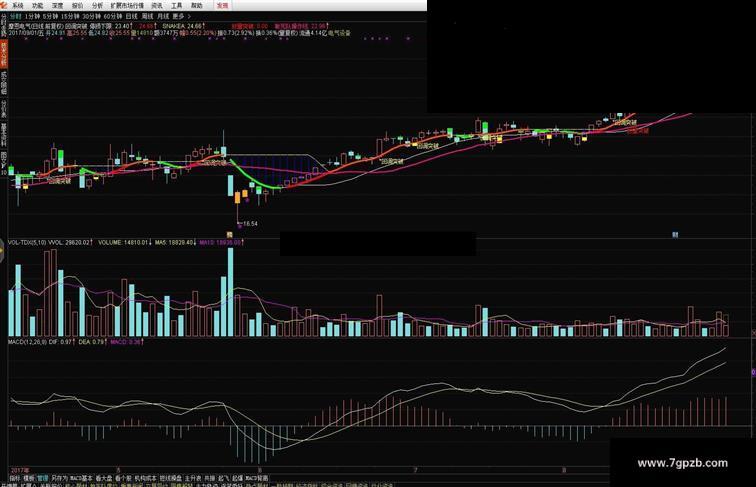
Task: Switch to the 60分钟 period tab
Action: click(112, 16)
